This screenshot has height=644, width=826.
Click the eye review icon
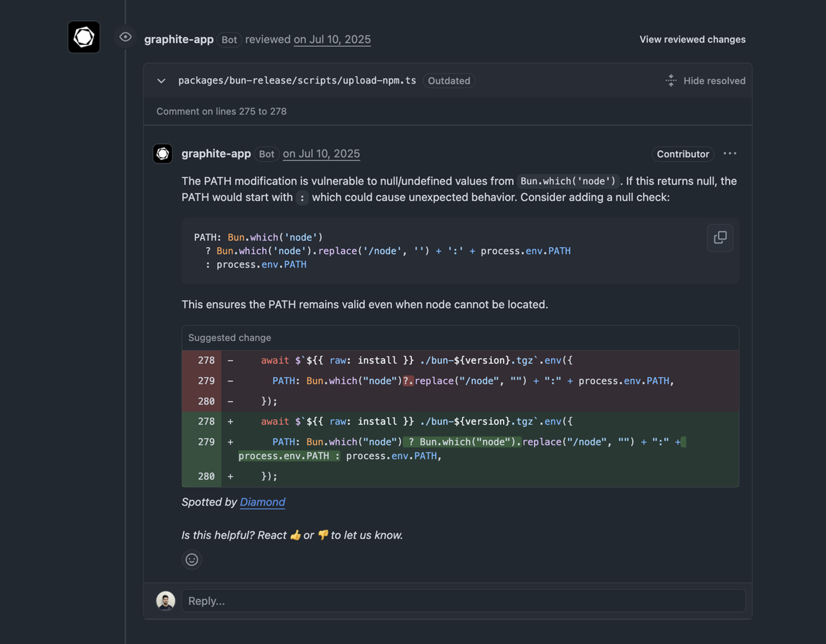click(x=125, y=37)
